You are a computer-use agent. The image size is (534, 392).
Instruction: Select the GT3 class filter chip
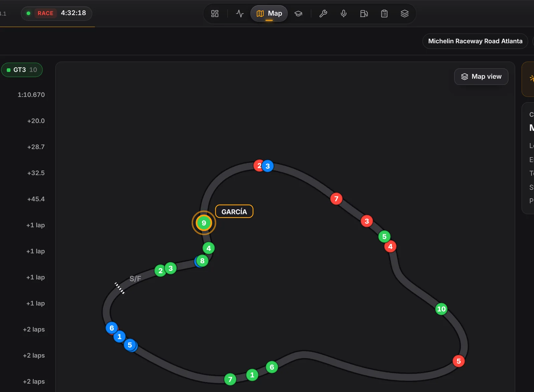22,70
